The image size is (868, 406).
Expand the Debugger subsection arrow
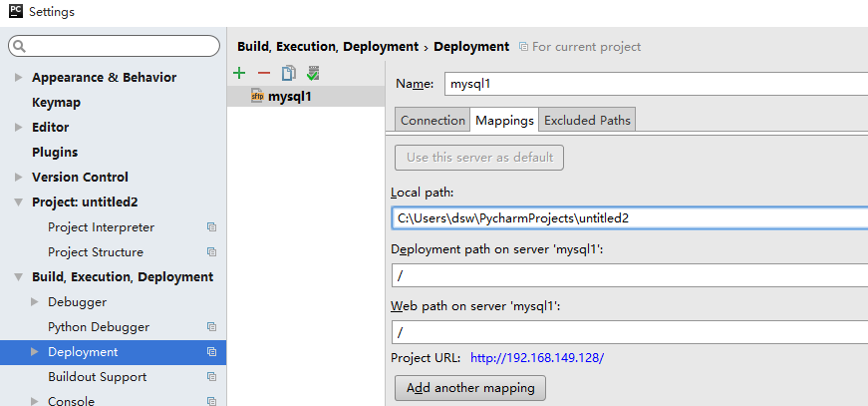point(35,302)
